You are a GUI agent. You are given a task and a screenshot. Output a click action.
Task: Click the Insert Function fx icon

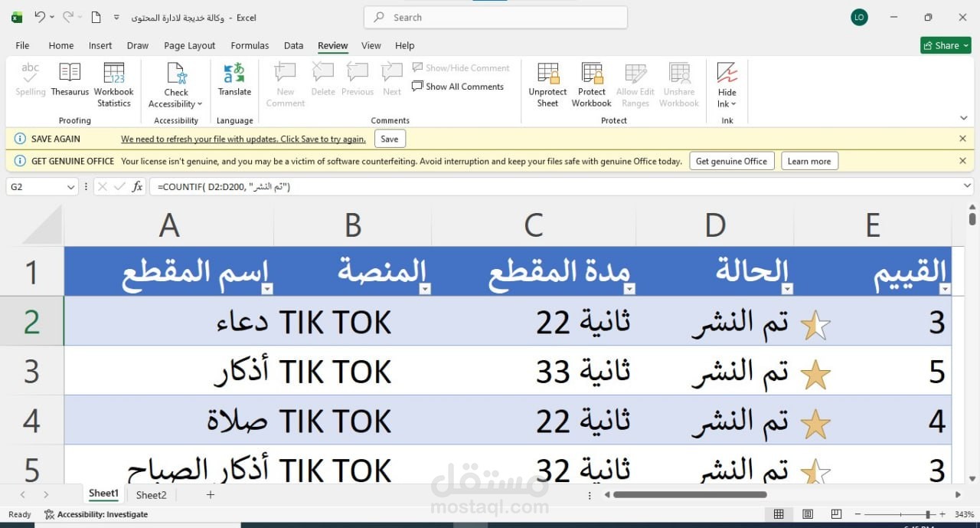[138, 186]
